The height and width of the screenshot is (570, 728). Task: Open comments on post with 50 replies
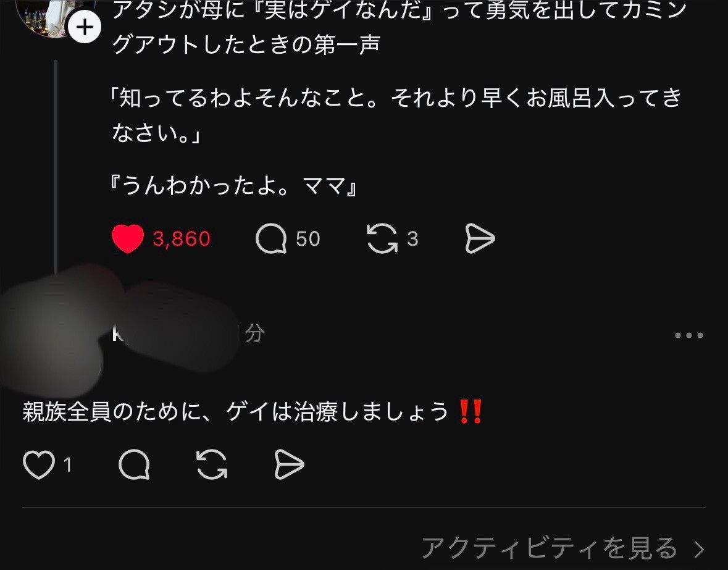coord(271,238)
